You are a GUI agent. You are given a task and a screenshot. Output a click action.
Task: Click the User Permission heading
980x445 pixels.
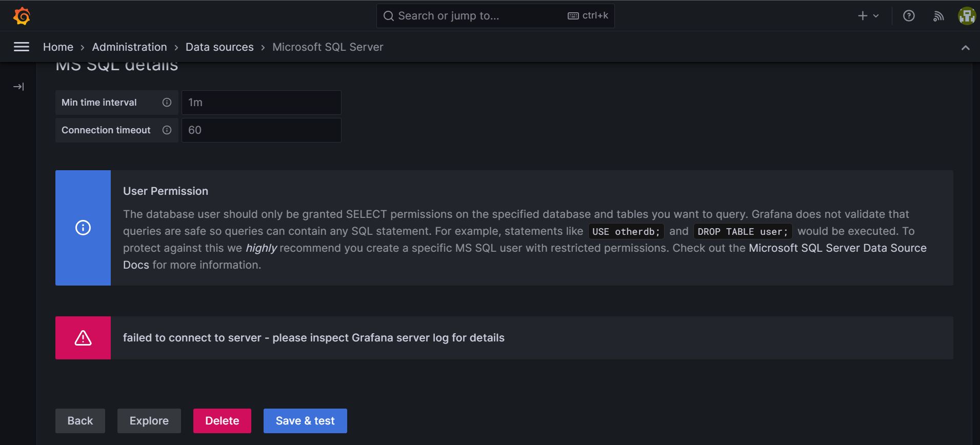pos(166,191)
